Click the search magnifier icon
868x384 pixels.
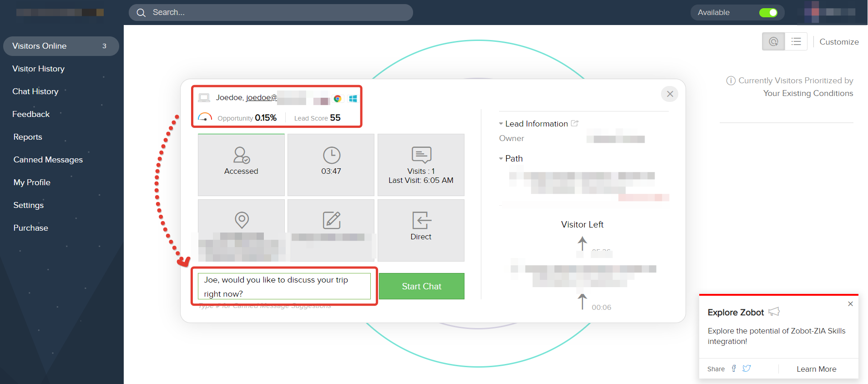(x=141, y=13)
